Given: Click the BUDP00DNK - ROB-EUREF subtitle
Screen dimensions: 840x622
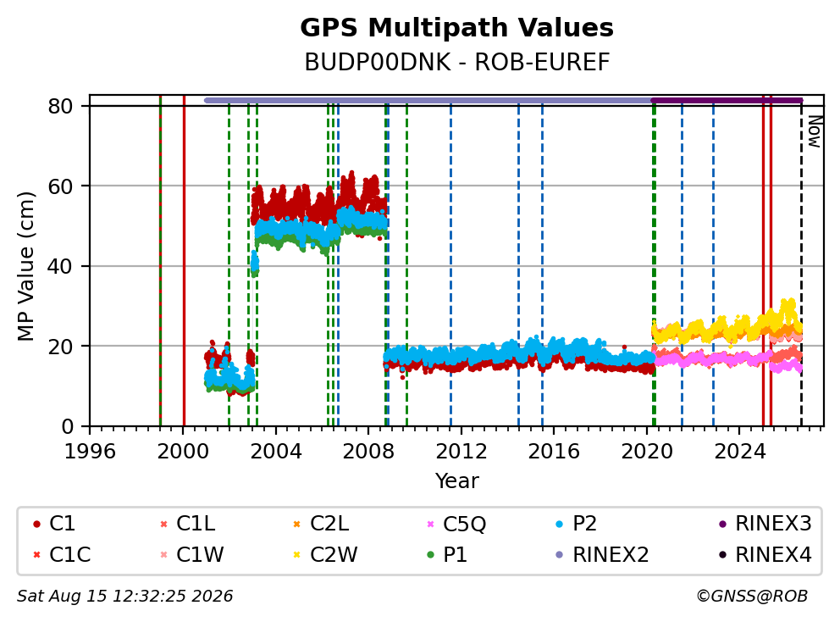Looking at the screenshot, I should click(x=457, y=62).
